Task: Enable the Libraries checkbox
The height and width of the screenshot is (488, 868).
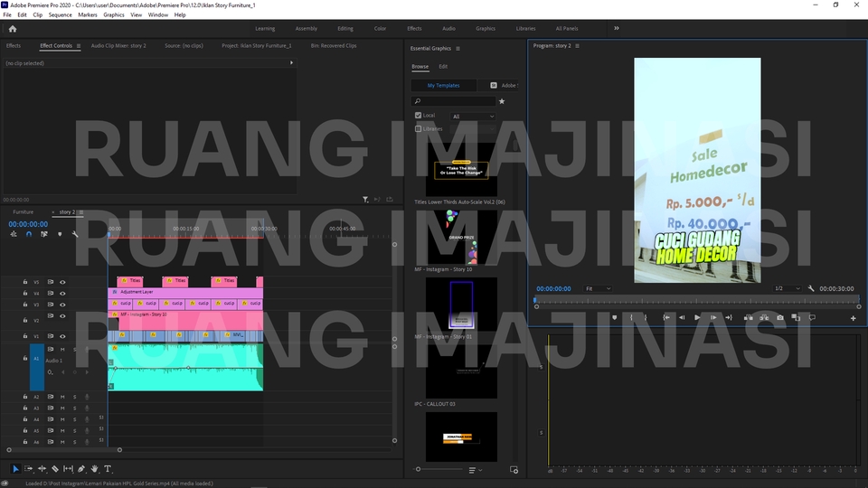Action: pyautogui.click(x=418, y=129)
